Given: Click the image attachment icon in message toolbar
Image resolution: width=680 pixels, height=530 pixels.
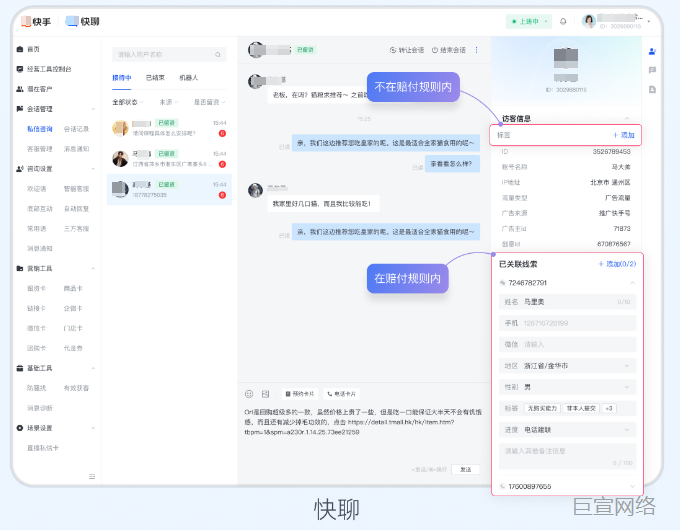Looking at the screenshot, I should [266, 393].
